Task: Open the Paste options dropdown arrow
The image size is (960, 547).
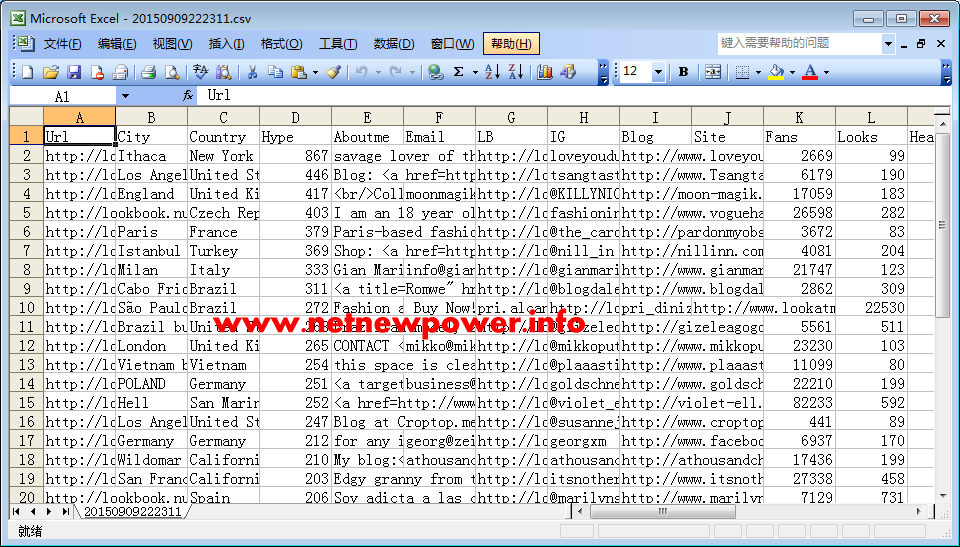Action: (315, 72)
